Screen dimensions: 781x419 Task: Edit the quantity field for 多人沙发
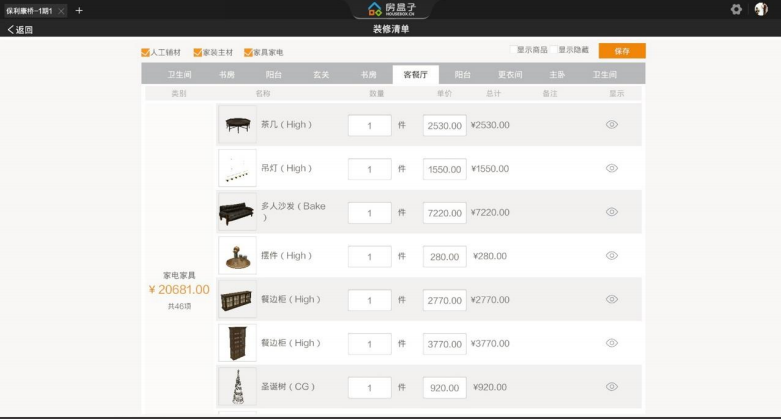pos(370,213)
